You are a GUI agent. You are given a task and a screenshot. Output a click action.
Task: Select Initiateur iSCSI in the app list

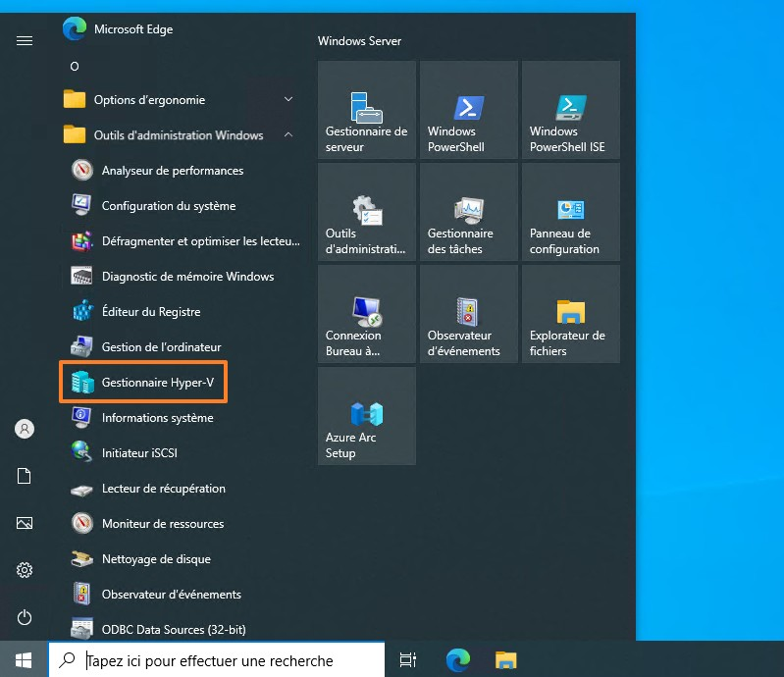[x=138, y=453]
